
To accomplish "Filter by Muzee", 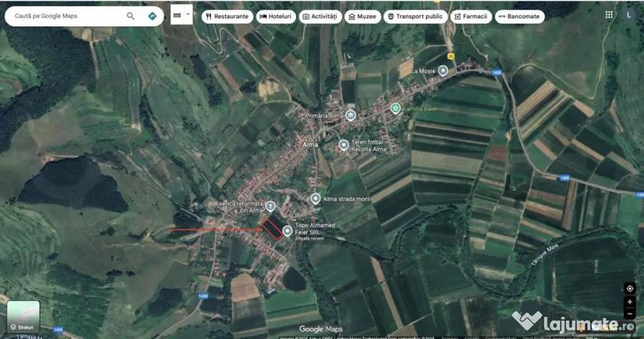I will point(362,16).
